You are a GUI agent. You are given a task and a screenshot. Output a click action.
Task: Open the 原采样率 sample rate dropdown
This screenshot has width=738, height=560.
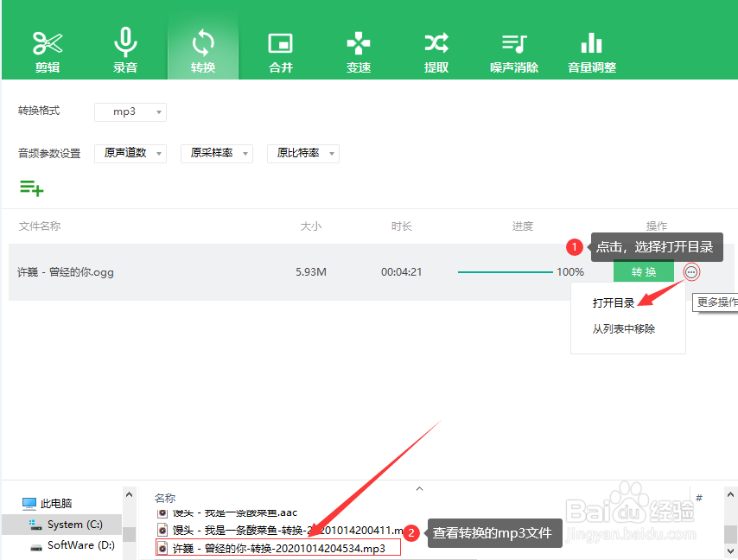(x=216, y=153)
